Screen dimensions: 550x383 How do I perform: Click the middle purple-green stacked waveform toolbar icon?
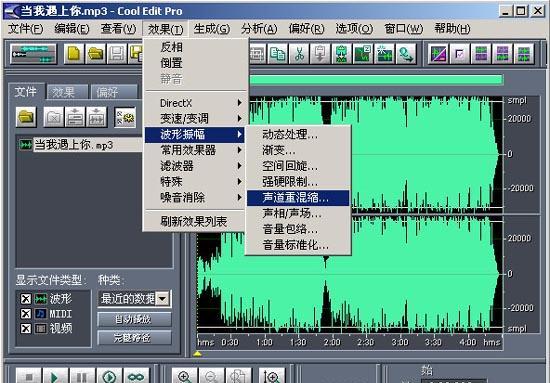(503, 54)
